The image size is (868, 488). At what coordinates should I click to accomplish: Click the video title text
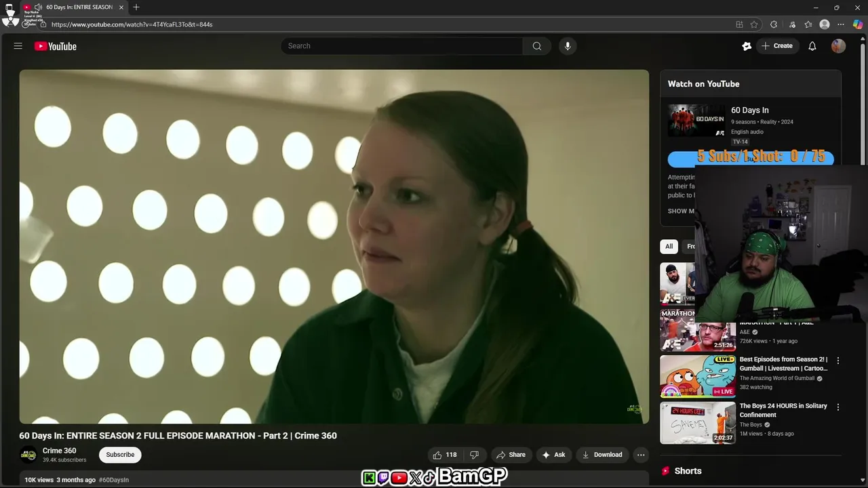pos(178,436)
